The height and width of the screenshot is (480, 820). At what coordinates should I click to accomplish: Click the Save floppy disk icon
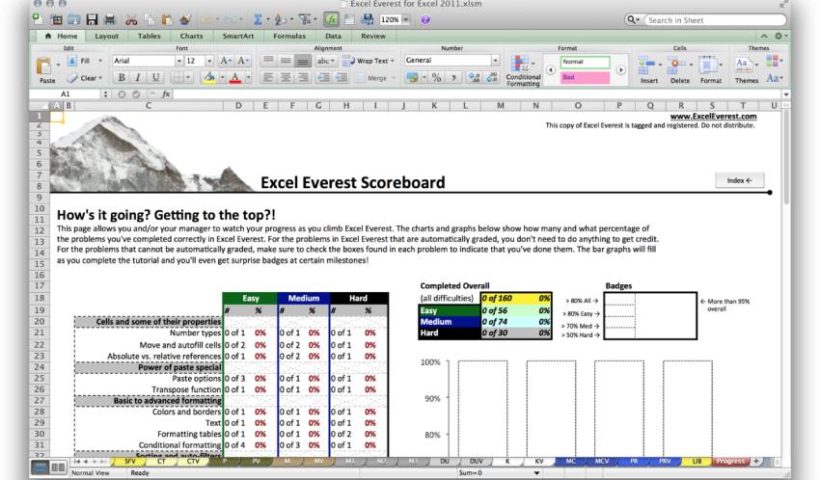[92, 20]
